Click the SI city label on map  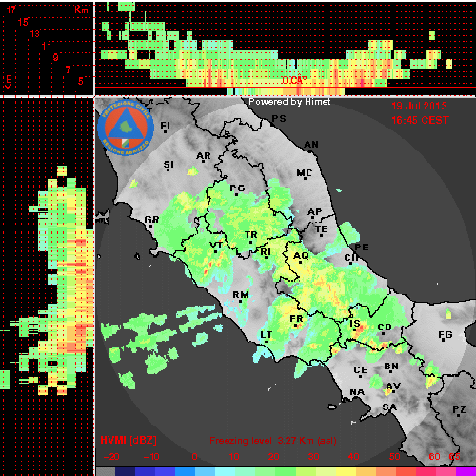pyautogui.click(x=169, y=165)
